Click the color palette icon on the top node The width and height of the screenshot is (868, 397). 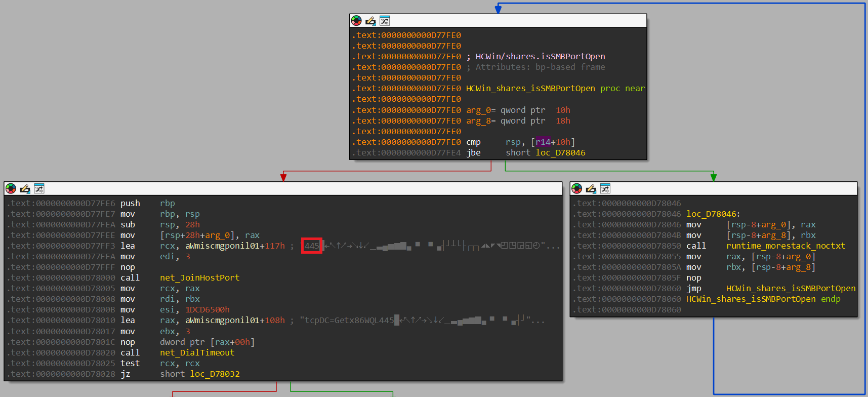pyautogui.click(x=356, y=21)
